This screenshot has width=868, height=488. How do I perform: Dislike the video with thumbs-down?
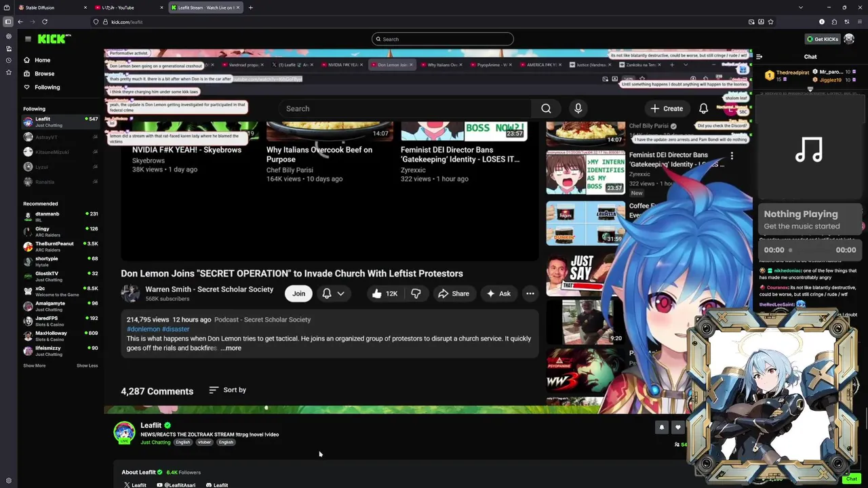(x=416, y=293)
